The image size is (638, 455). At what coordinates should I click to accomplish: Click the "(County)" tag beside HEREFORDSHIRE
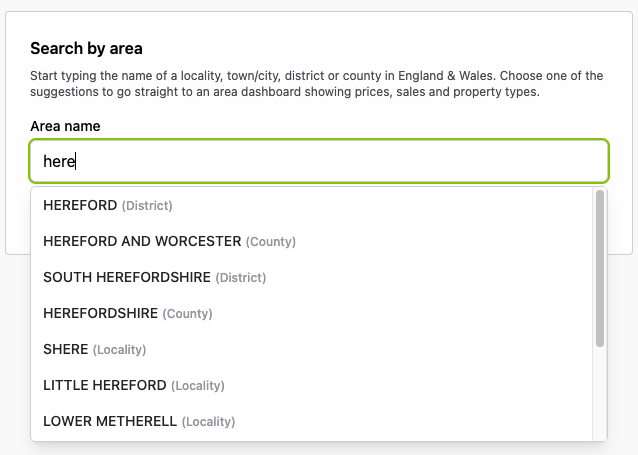tap(188, 314)
